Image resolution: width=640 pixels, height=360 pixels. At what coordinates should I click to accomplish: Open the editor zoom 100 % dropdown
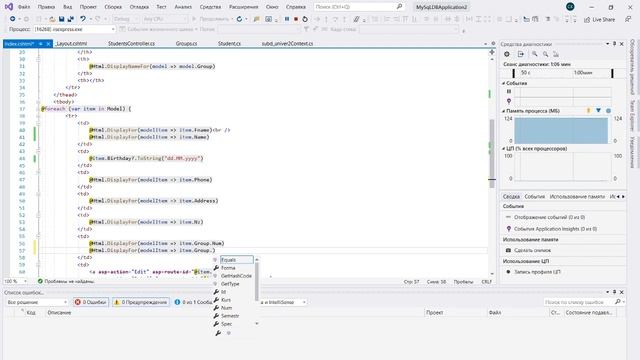click(x=16, y=281)
